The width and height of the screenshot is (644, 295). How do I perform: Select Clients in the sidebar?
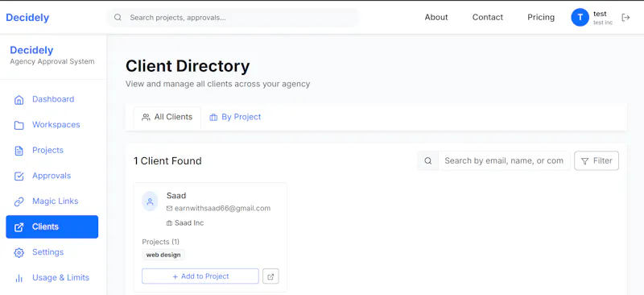(52, 226)
